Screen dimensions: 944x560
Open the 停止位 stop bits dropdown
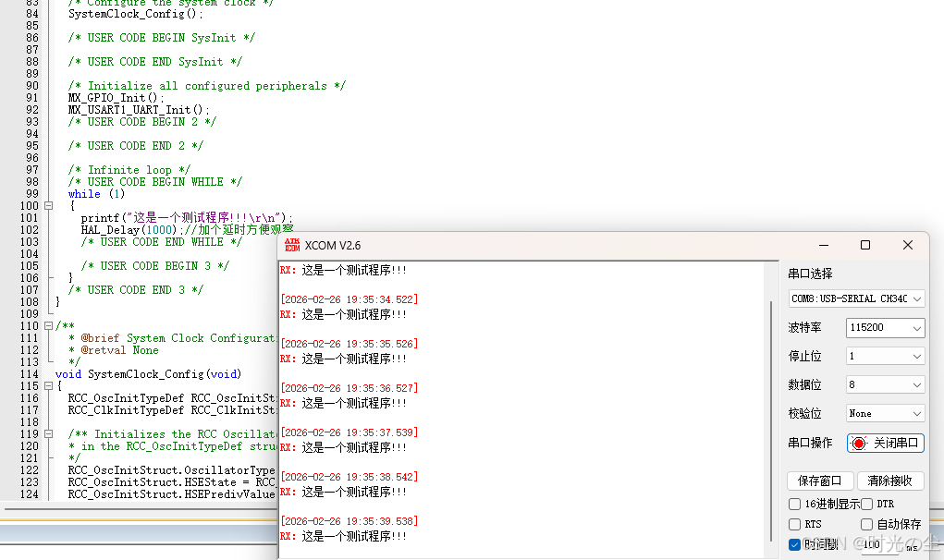[x=885, y=356]
